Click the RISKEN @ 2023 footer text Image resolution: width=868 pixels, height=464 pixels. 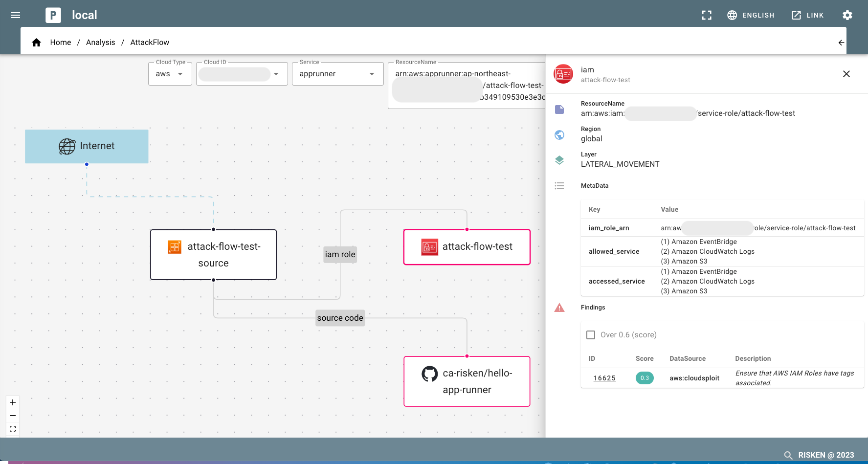(x=826, y=455)
